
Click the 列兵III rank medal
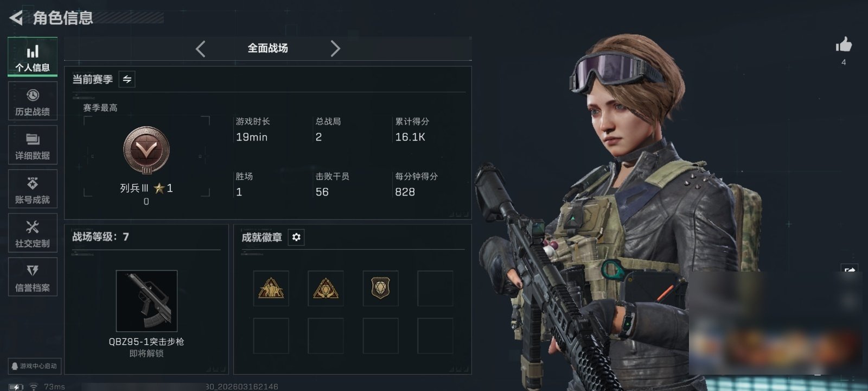point(146,150)
